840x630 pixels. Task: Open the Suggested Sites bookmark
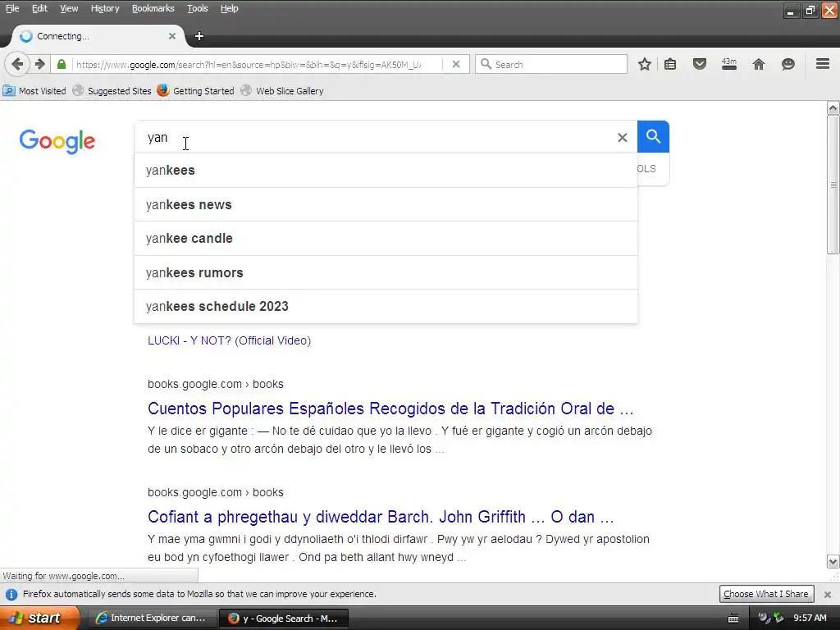pos(112,90)
